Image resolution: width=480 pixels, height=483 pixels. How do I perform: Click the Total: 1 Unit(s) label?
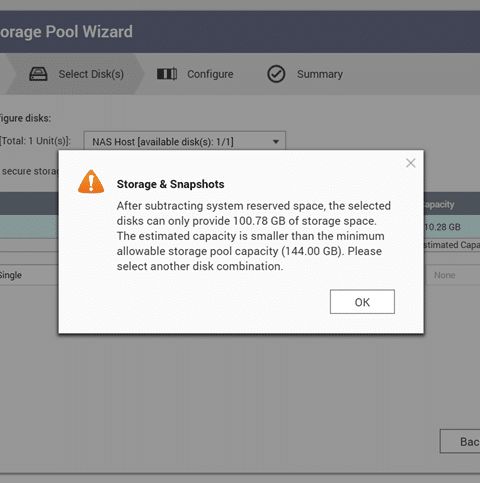pos(35,141)
